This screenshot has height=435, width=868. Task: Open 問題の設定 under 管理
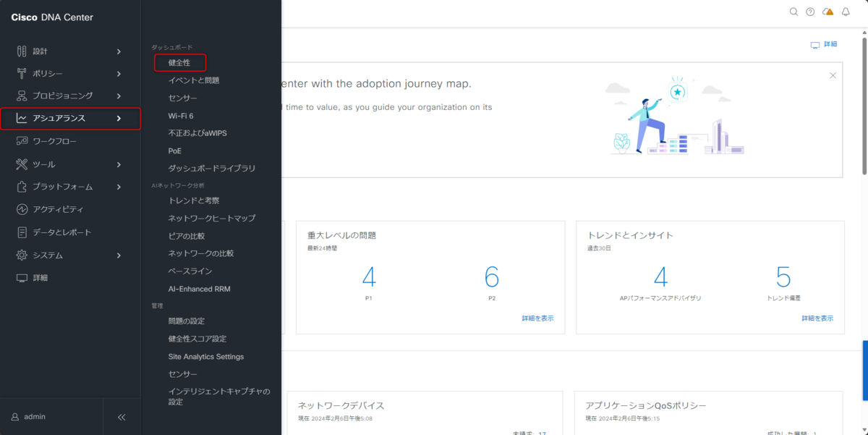tap(187, 321)
